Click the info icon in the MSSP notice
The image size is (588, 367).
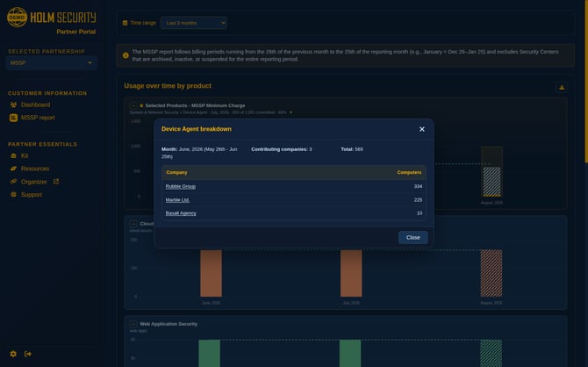point(125,55)
